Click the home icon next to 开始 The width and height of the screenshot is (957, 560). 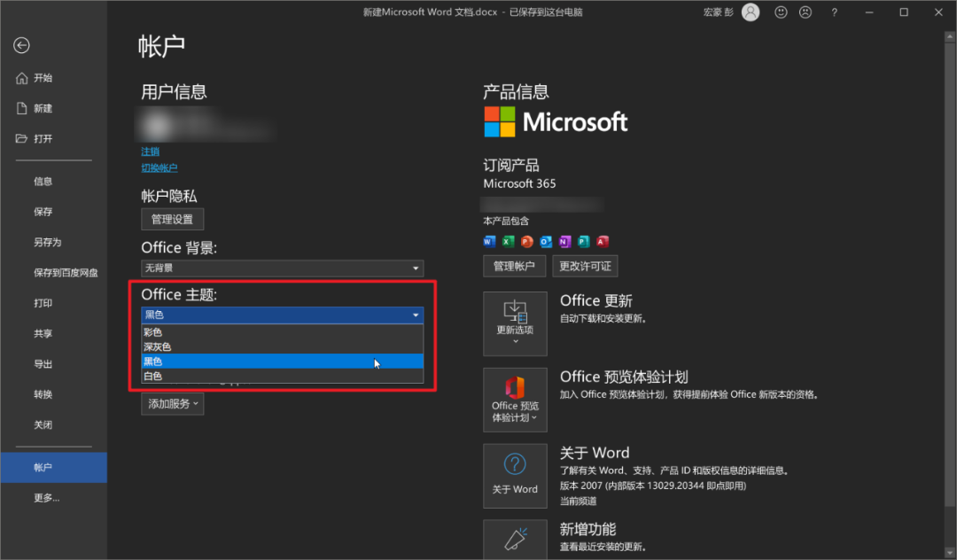point(22,78)
